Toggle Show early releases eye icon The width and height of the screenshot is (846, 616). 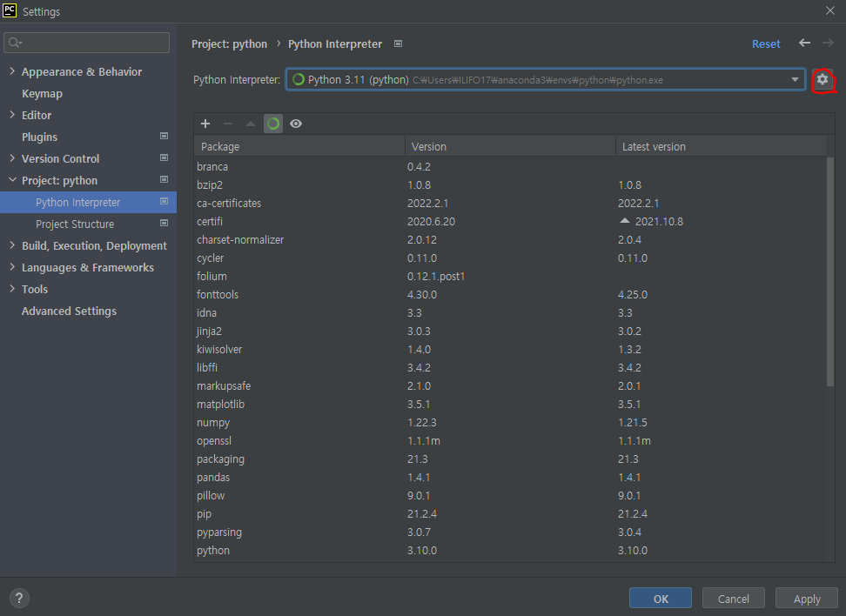point(296,124)
